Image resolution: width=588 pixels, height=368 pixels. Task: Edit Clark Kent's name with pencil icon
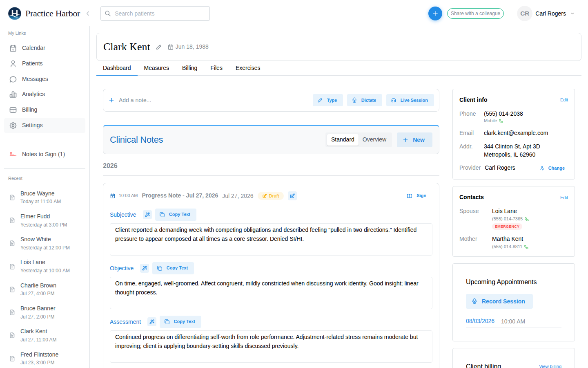(159, 47)
